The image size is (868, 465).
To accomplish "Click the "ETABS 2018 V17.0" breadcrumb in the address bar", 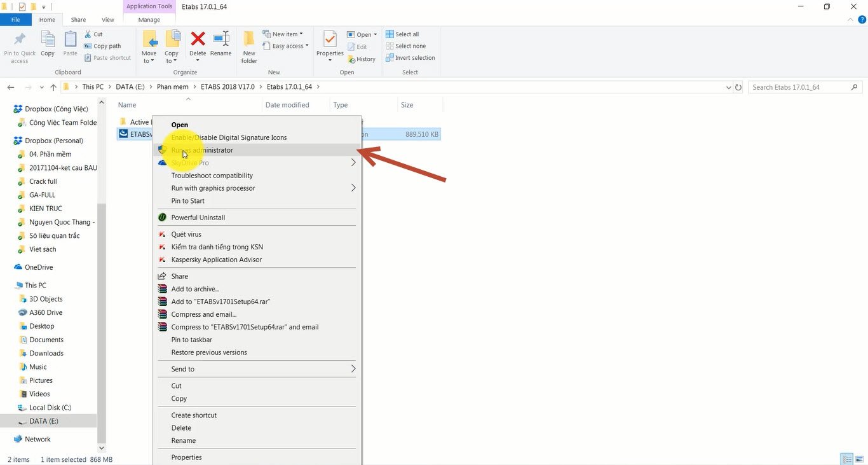I will pyautogui.click(x=227, y=87).
